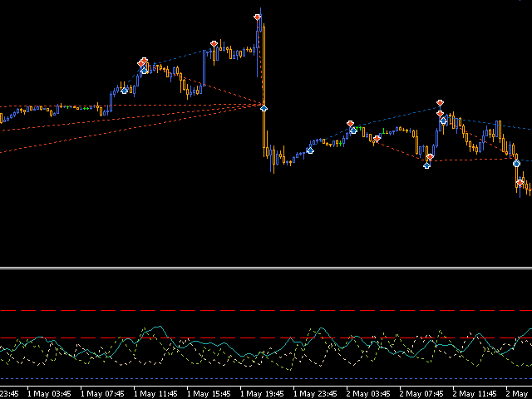Click the blue buy arrow under the twin red arrows near 1 May 11:45

144,70
